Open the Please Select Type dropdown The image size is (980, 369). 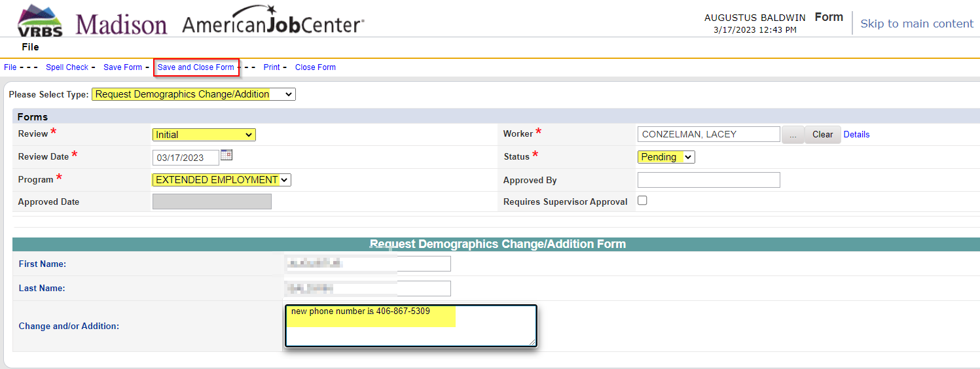pyautogui.click(x=193, y=94)
